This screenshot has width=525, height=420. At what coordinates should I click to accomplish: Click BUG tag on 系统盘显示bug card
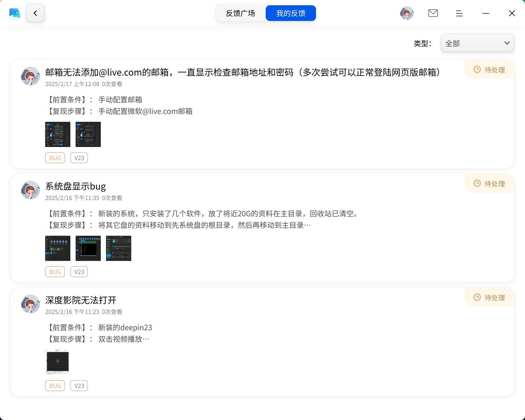click(x=55, y=272)
